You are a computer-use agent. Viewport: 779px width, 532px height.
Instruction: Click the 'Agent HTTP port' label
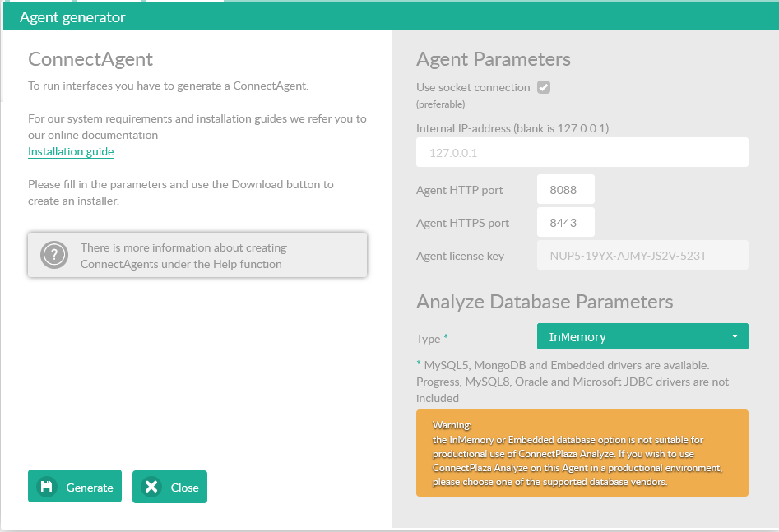pyautogui.click(x=460, y=190)
